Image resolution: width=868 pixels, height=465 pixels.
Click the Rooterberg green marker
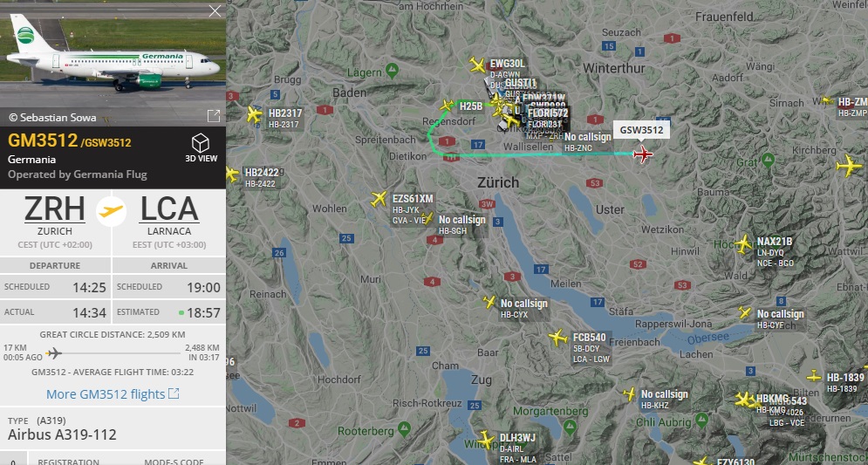[405, 429]
